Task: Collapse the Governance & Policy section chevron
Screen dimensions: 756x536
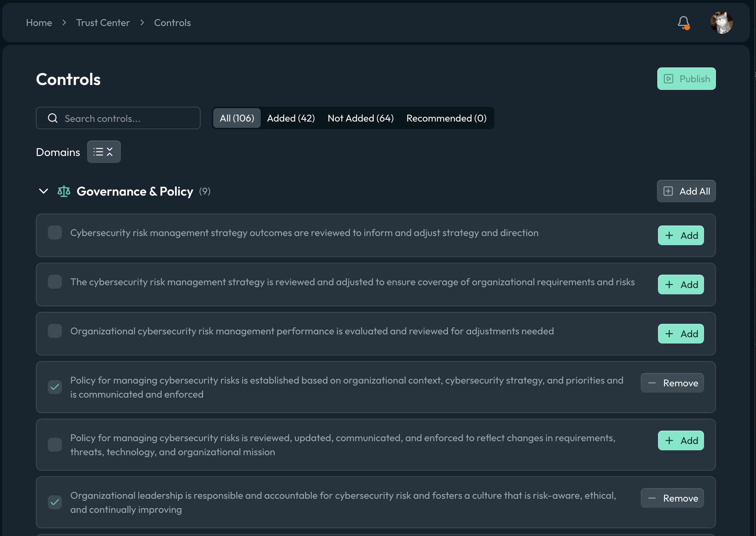Action: (x=44, y=191)
